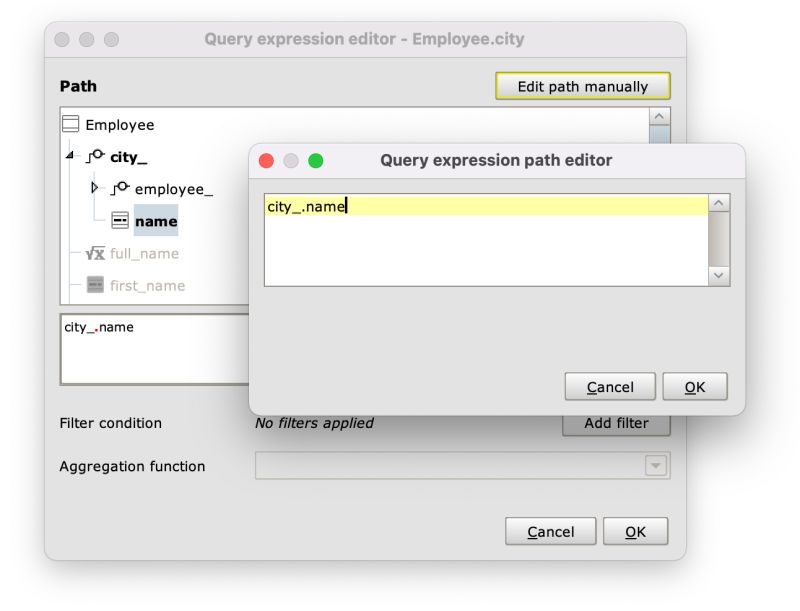Click the Employee table icon
The height and width of the screenshot is (611, 800).
coord(70,124)
